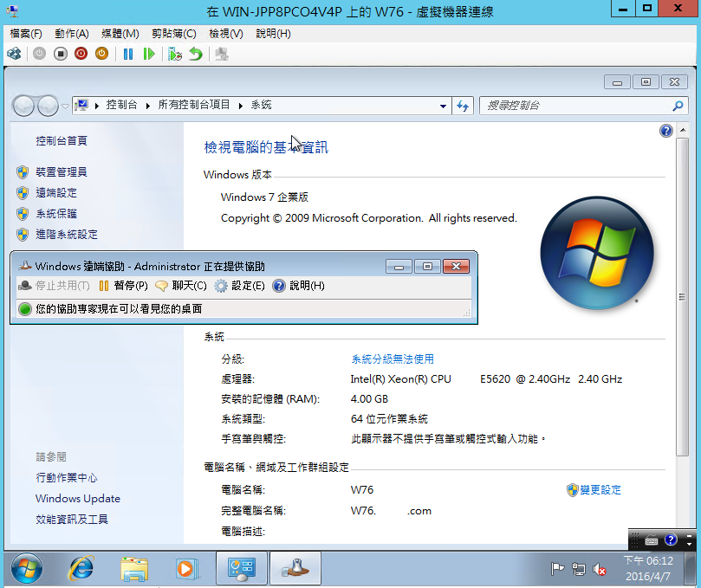
Task: Open Windows Explorer folder on taskbar
Action: click(134, 569)
